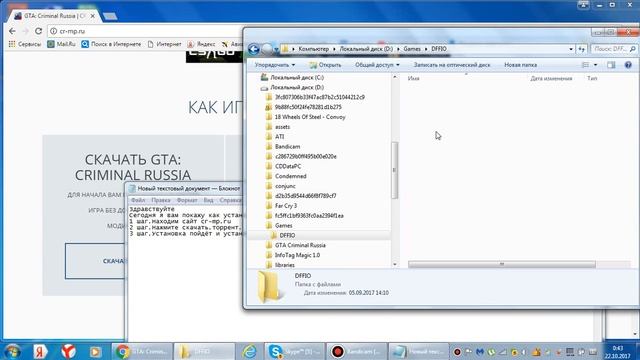Open the address bar history dropdown
The height and width of the screenshot is (360, 640).
coord(571,49)
